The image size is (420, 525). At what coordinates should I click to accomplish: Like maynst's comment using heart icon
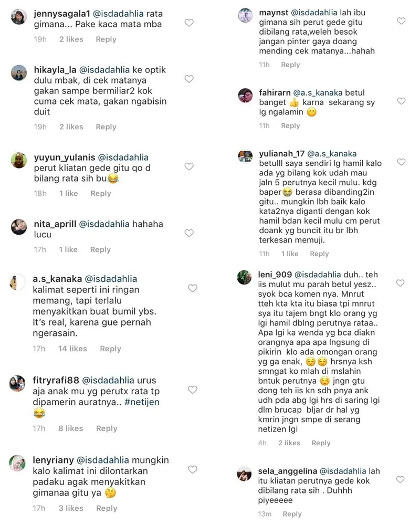pyautogui.click(x=401, y=21)
